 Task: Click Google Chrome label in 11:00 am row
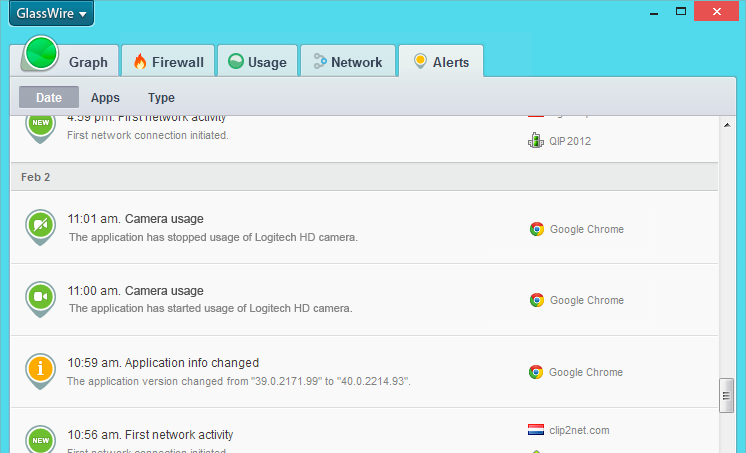[587, 300]
